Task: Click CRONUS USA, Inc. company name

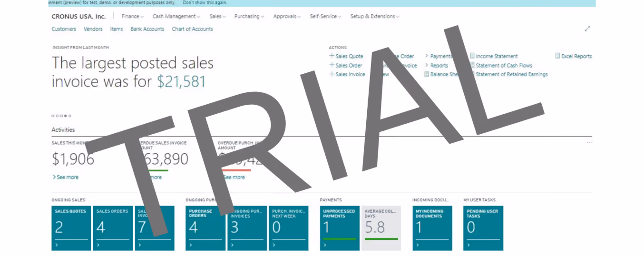Action: 78,16
